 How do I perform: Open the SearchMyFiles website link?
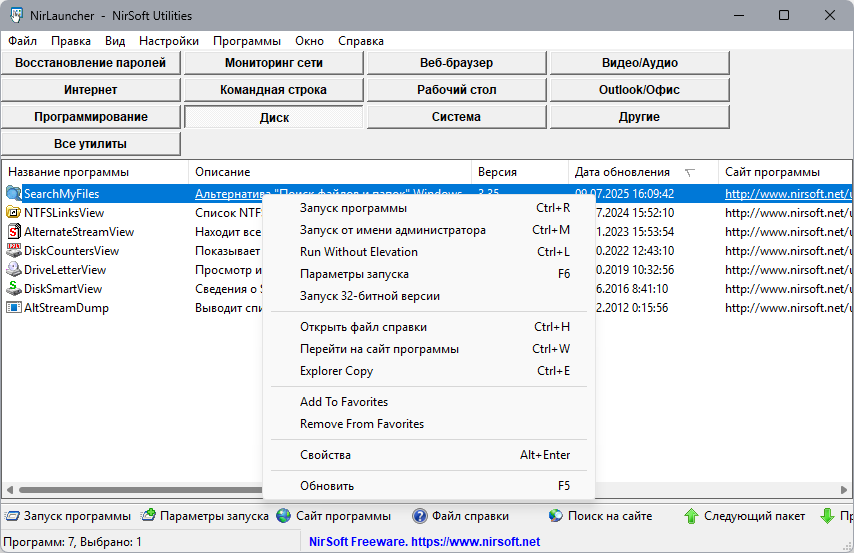point(788,193)
